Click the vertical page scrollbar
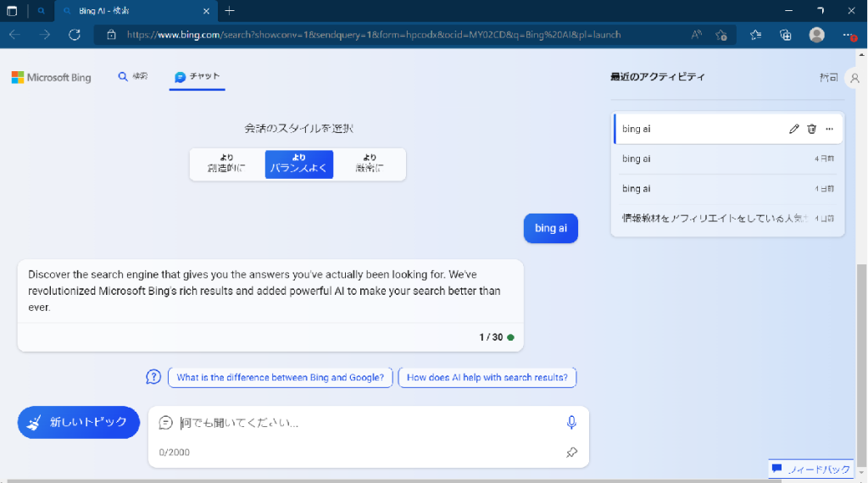The image size is (868, 483). tap(861, 365)
